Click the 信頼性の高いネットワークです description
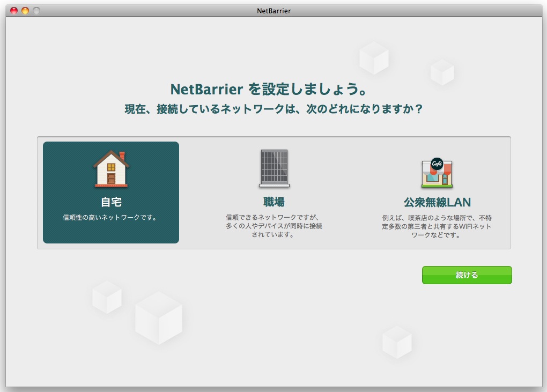 coord(110,218)
